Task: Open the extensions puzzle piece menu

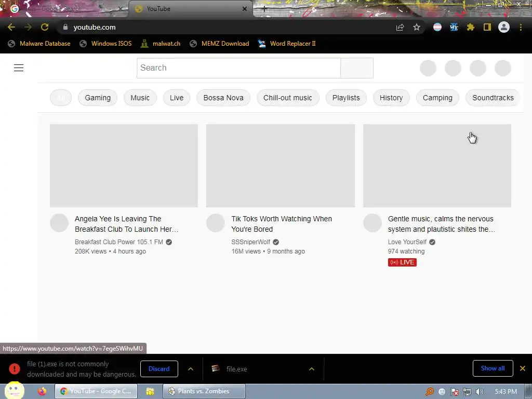Action: [471, 27]
